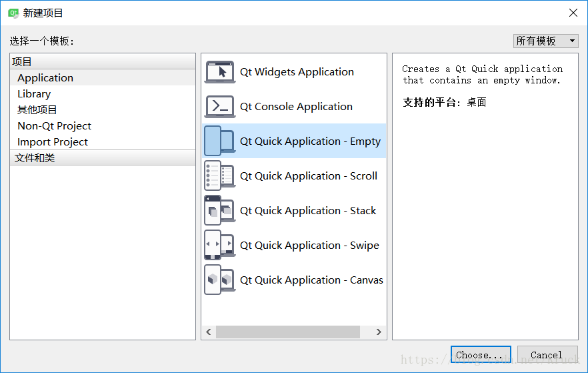This screenshot has width=588, height=373.
Task: Click the Qt Quick Application Stack icon
Action: [220, 210]
